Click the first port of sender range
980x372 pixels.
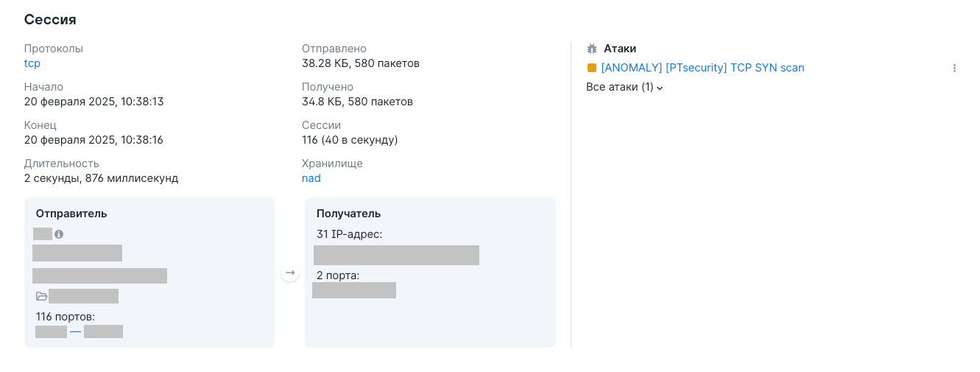[x=51, y=331]
